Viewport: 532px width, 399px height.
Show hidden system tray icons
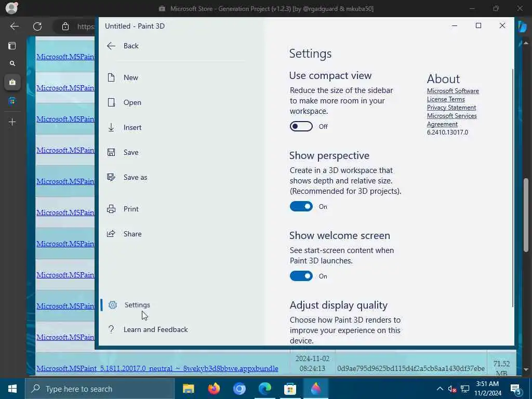coord(440,389)
